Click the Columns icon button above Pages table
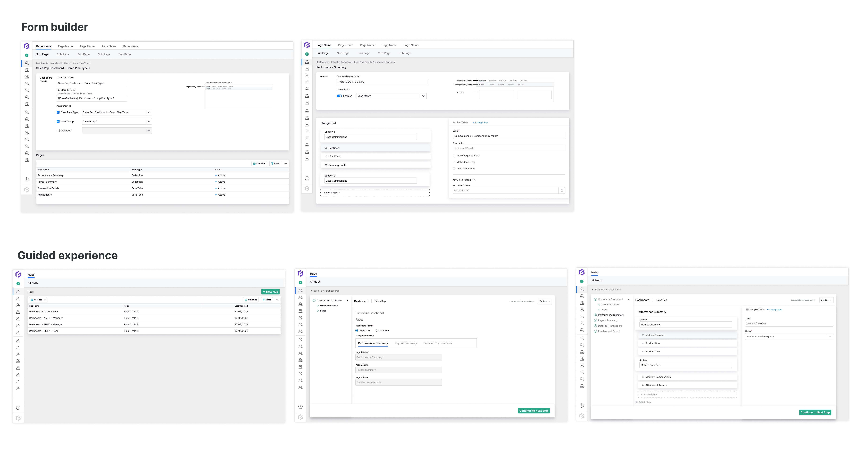Screen dimensions: 868x454 (259, 164)
